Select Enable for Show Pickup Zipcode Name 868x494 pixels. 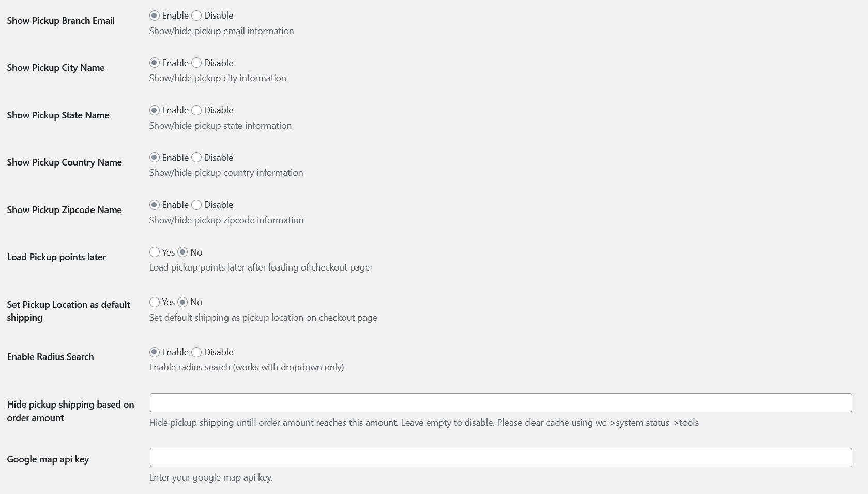[x=154, y=205]
